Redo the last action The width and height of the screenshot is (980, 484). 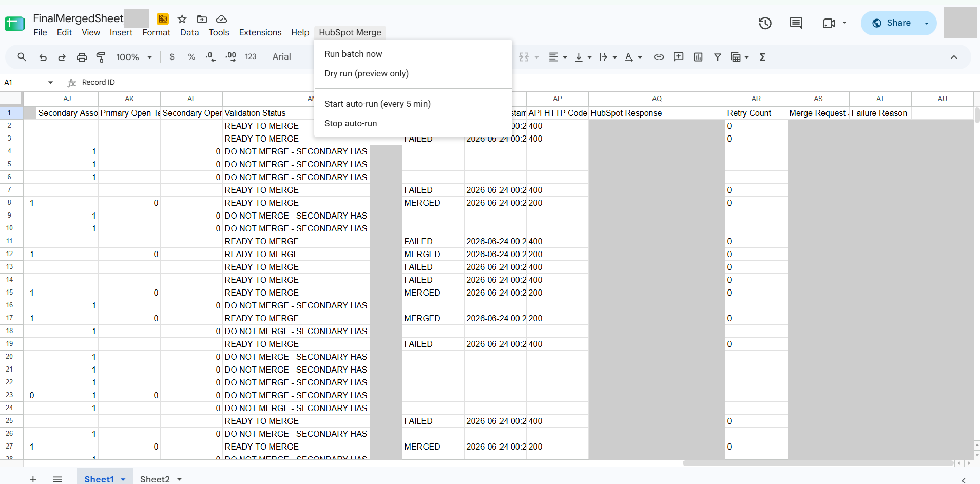pos(62,57)
